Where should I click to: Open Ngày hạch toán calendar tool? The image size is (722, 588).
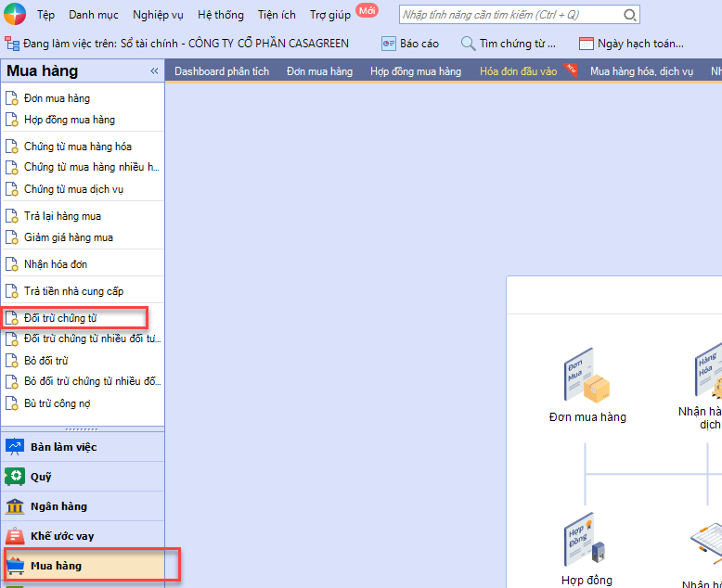[631, 44]
